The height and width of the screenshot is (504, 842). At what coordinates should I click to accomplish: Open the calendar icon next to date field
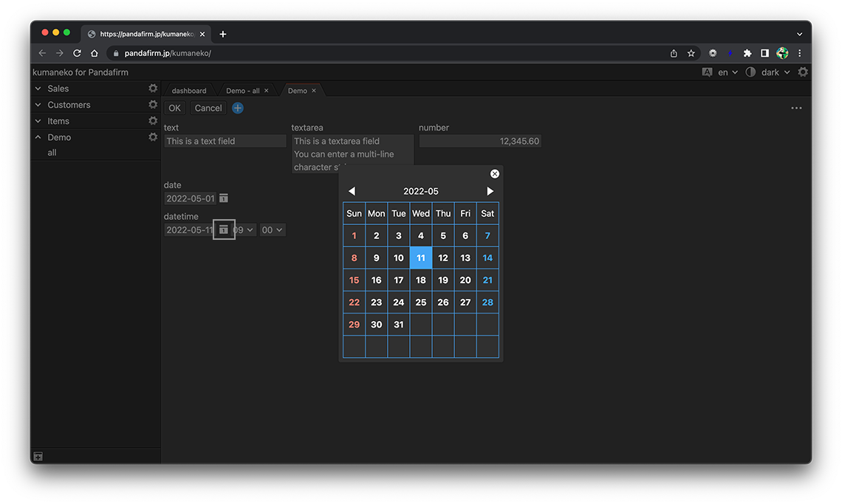tap(224, 199)
